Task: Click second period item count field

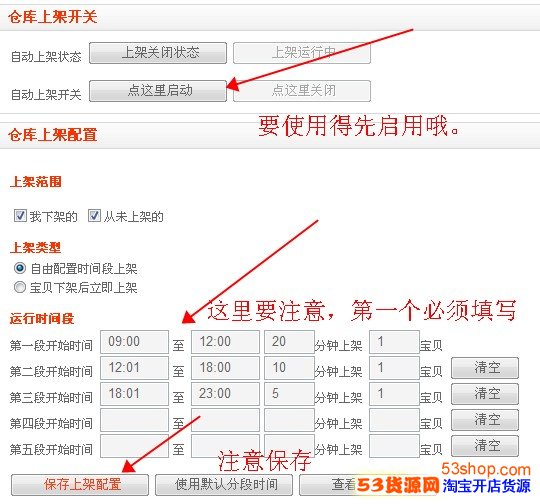Action: (394, 368)
